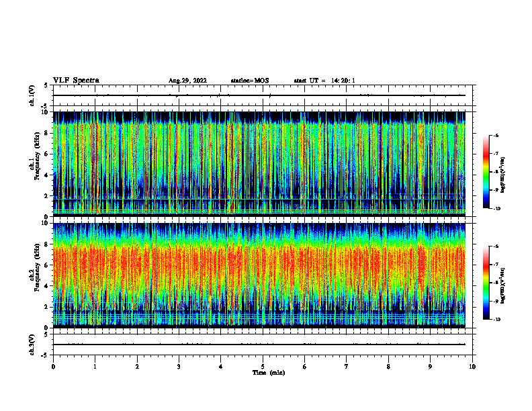532x411 pixels.
Task: Click the "station=MOS" header label
Action: pyautogui.click(x=250, y=81)
